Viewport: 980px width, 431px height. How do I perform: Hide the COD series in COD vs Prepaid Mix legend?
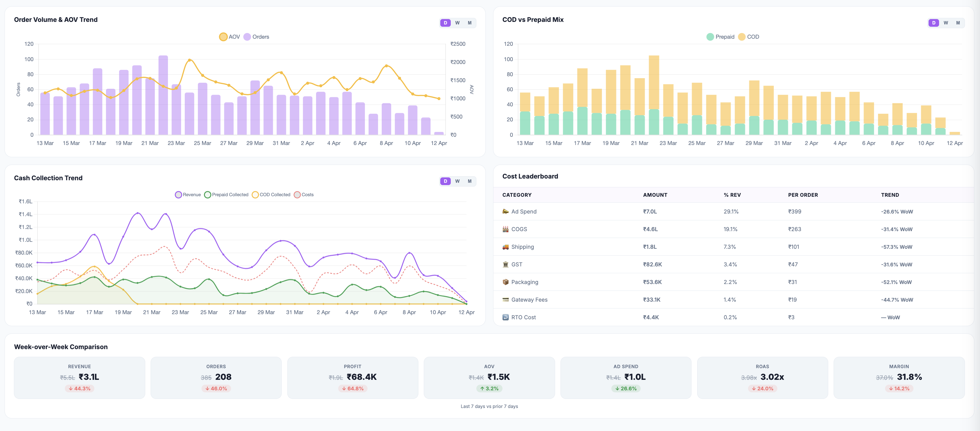[x=748, y=37]
